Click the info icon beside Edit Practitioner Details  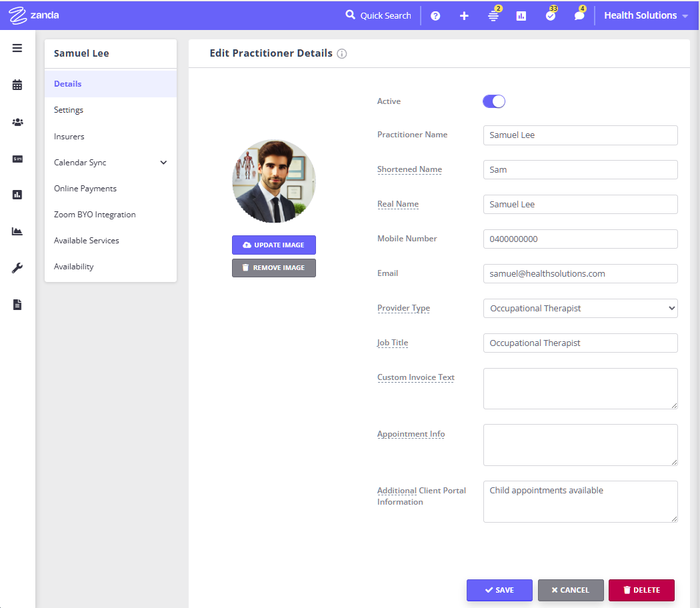tap(342, 54)
